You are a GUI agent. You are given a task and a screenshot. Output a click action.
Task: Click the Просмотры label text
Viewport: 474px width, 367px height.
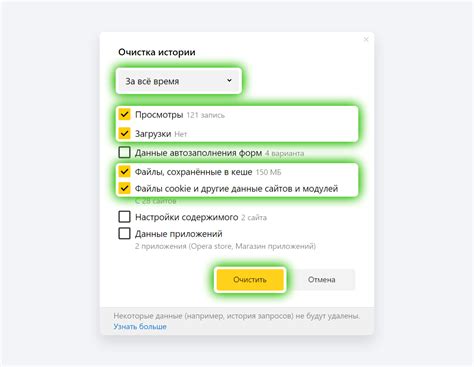coord(159,115)
